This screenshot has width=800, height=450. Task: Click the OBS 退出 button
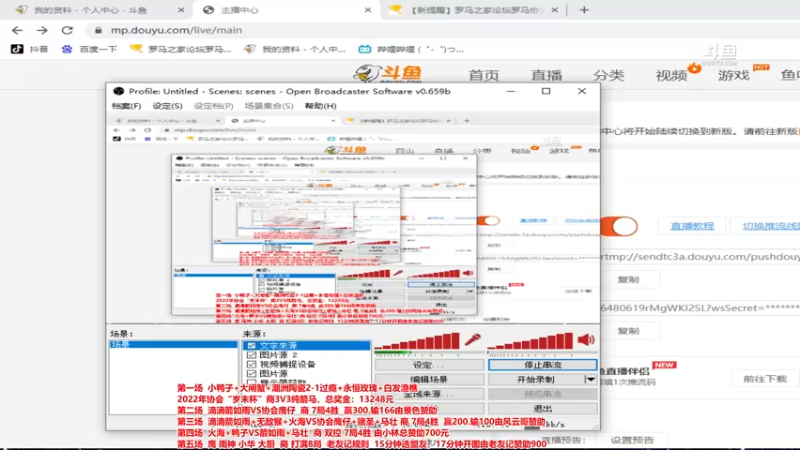542,409
